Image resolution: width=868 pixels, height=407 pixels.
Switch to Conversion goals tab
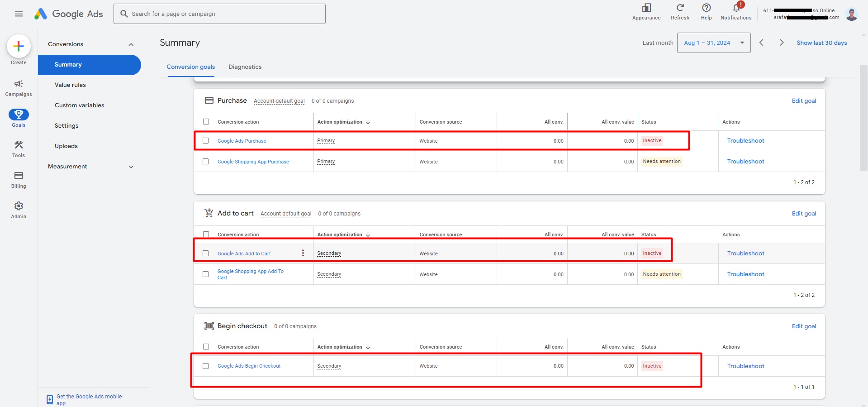pos(191,67)
